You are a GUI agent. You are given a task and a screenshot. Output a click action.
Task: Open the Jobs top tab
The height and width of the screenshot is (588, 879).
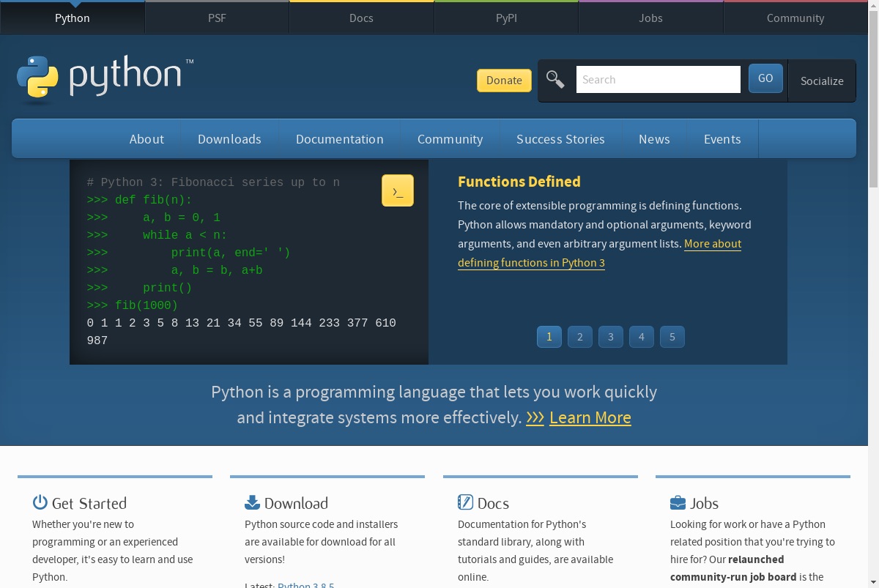650,18
